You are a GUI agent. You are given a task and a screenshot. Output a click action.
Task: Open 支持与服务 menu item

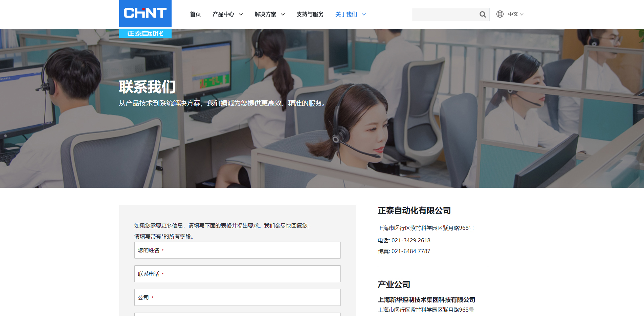coord(310,14)
